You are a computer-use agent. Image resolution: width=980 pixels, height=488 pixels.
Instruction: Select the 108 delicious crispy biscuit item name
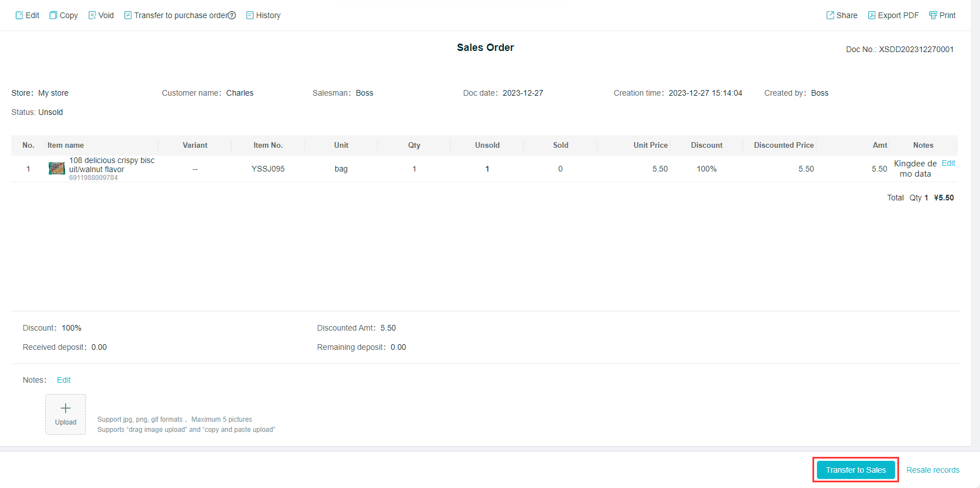coord(112,165)
